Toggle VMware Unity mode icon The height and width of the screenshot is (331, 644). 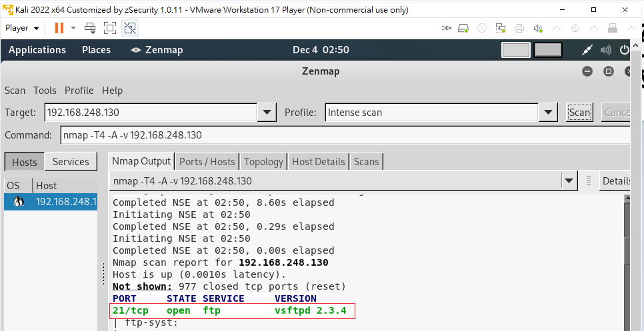[x=130, y=28]
